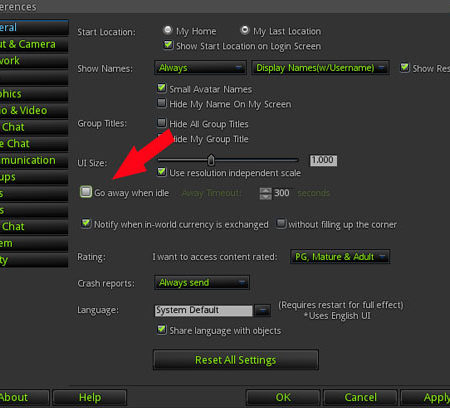Uncheck Small Avatar Names

pos(162,88)
